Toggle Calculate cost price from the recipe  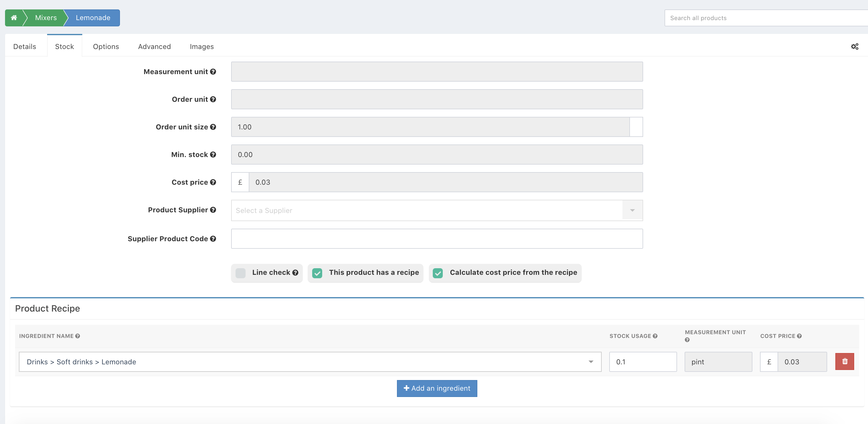(x=438, y=273)
